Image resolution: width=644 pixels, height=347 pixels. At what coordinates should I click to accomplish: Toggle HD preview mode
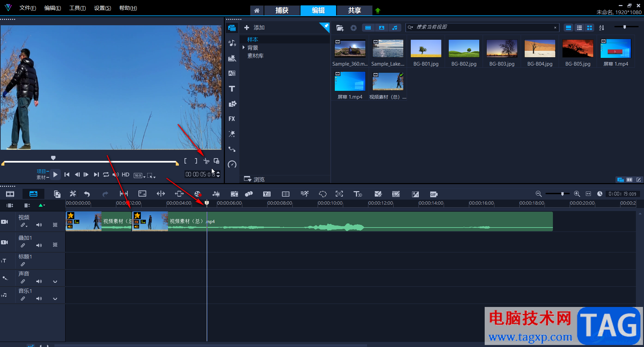click(125, 174)
